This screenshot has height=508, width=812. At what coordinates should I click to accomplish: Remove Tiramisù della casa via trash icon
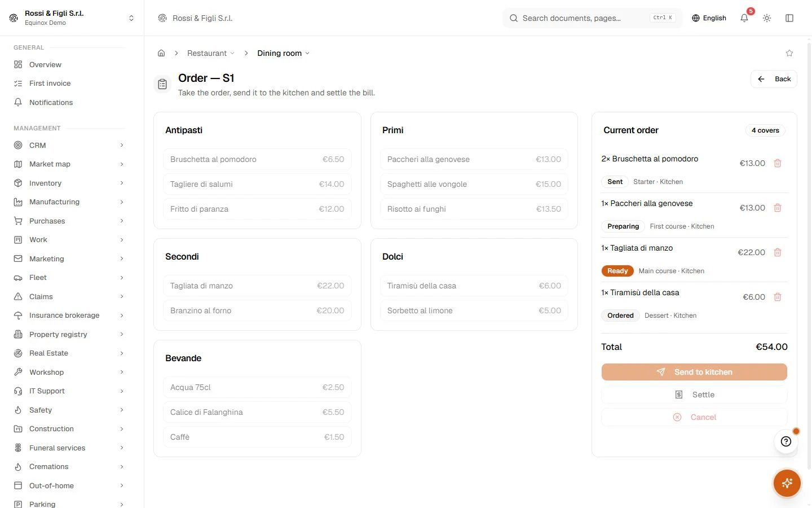point(778,297)
